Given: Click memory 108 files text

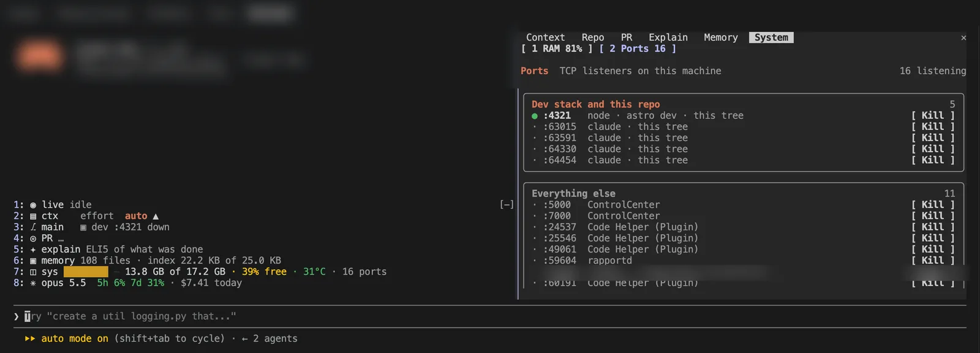Looking at the screenshot, I should (x=86, y=260).
